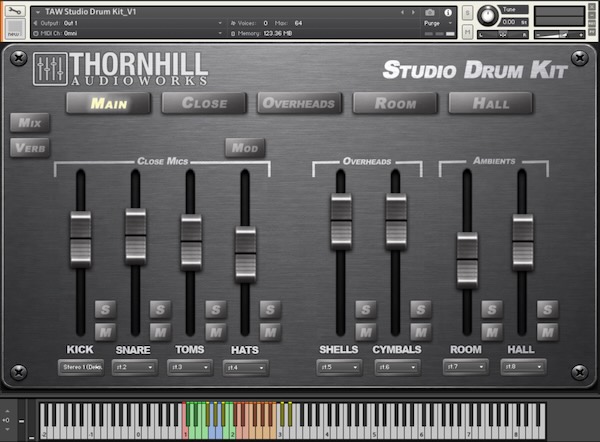This screenshot has height=442, width=600.
Task: Go to previous instrument preset arrow
Action: point(402,13)
